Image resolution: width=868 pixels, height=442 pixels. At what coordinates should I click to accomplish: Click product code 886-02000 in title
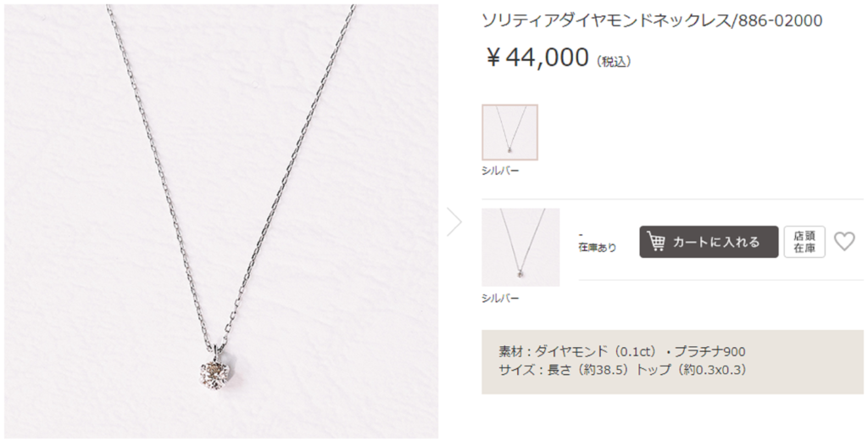pos(779,21)
